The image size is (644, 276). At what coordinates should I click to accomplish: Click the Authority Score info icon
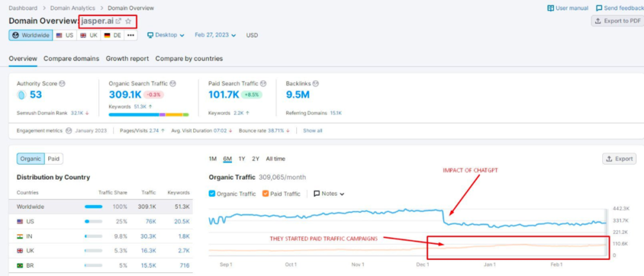click(62, 84)
